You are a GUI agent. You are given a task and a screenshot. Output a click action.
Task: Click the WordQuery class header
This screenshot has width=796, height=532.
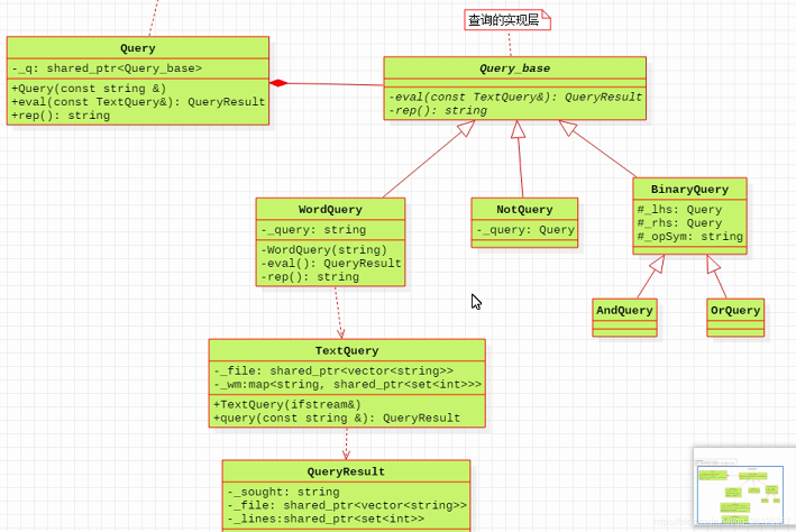click(x=330, y=209)
